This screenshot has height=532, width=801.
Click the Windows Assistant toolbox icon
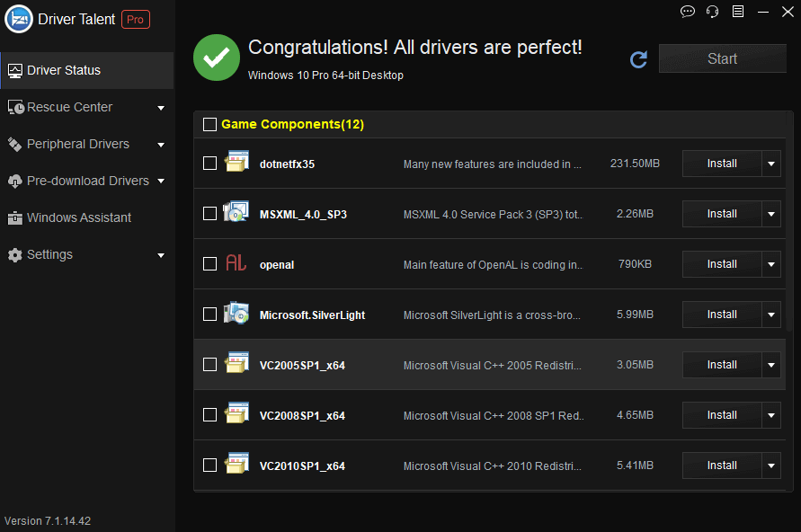[14, 218]
